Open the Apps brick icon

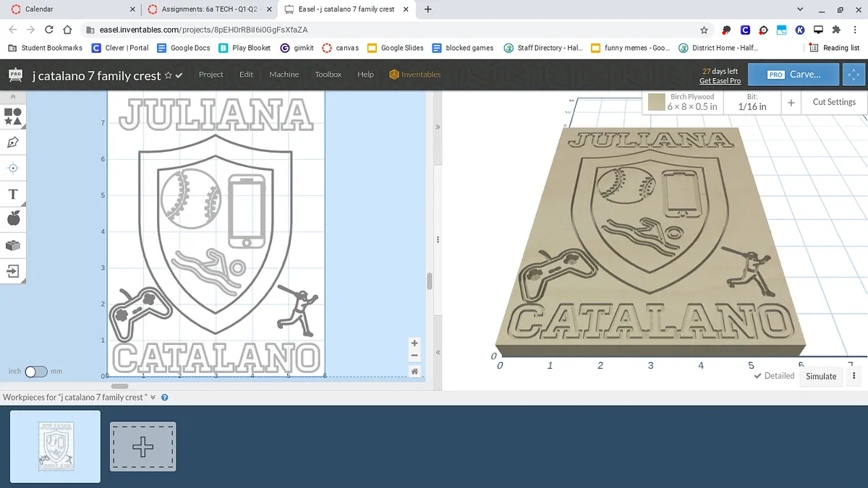(12, 246)
